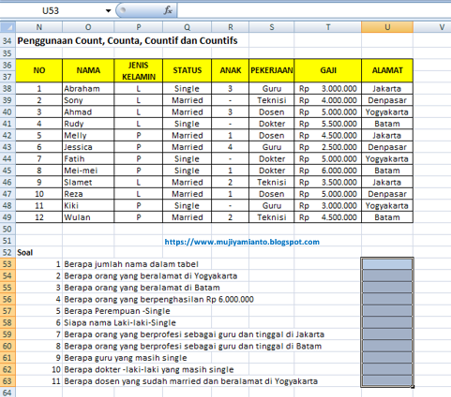
Task: Click the JENIS KELAMIN header cell
Action: click(139, 71)
